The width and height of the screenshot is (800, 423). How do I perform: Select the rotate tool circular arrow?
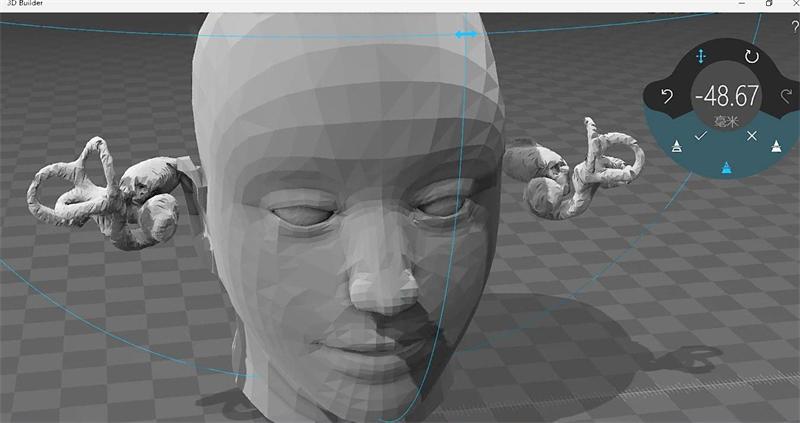752,56
